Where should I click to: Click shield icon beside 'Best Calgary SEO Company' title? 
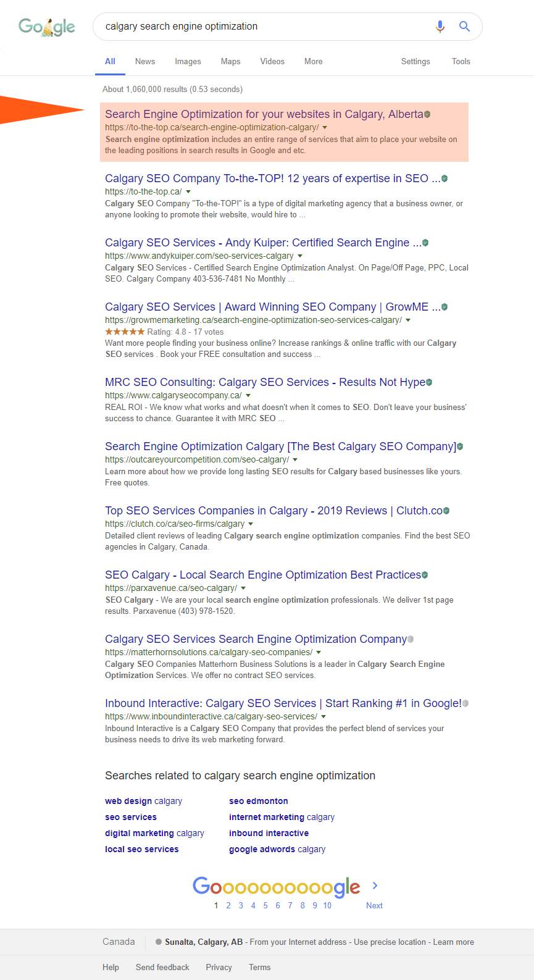coord(460,446)
